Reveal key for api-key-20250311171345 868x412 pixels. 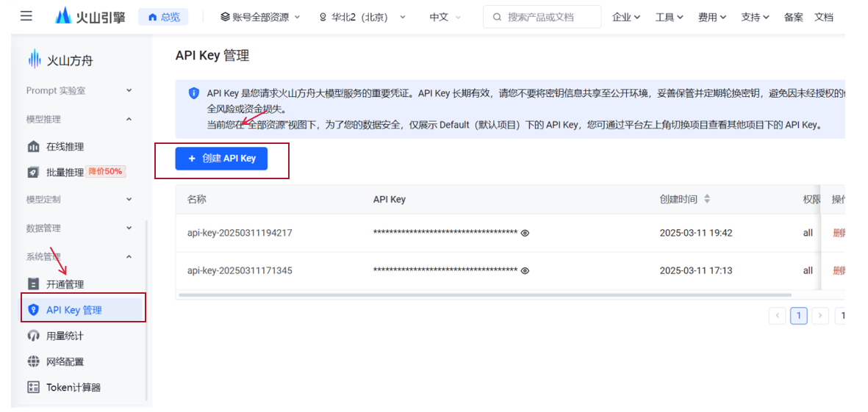click(x=526, y=271)
